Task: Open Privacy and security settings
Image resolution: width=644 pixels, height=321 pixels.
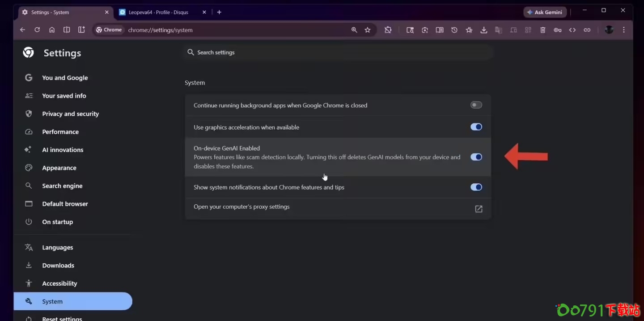Action: (x=70, y=114)
